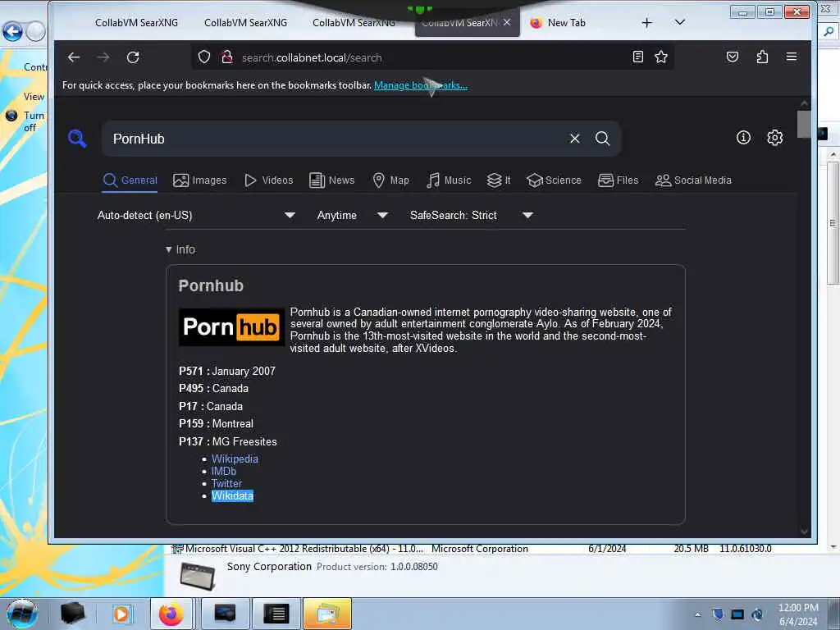The height and width of the screenshot is (630, 840).
Task: Click the Sony Corporation program icon
Action: 198,577
